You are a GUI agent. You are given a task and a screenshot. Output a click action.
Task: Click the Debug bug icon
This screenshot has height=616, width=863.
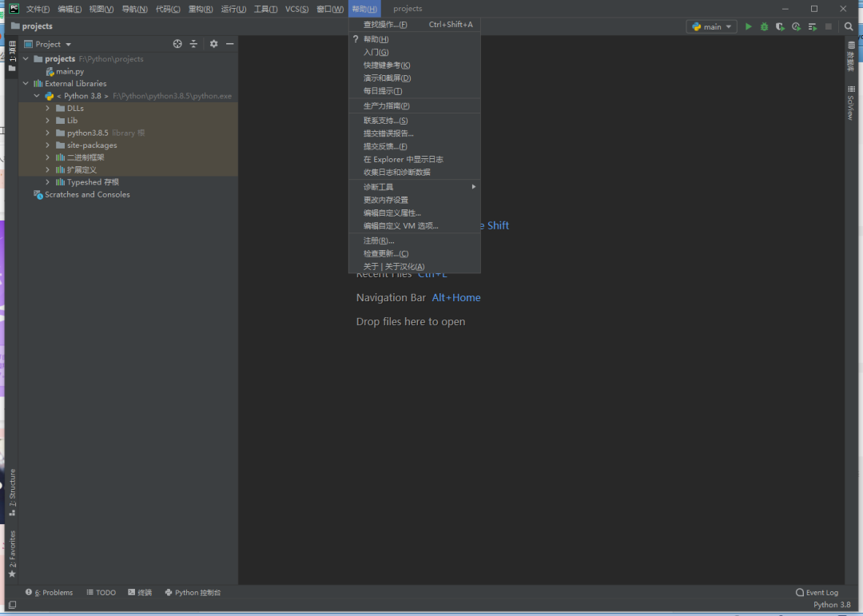point(764,26)
